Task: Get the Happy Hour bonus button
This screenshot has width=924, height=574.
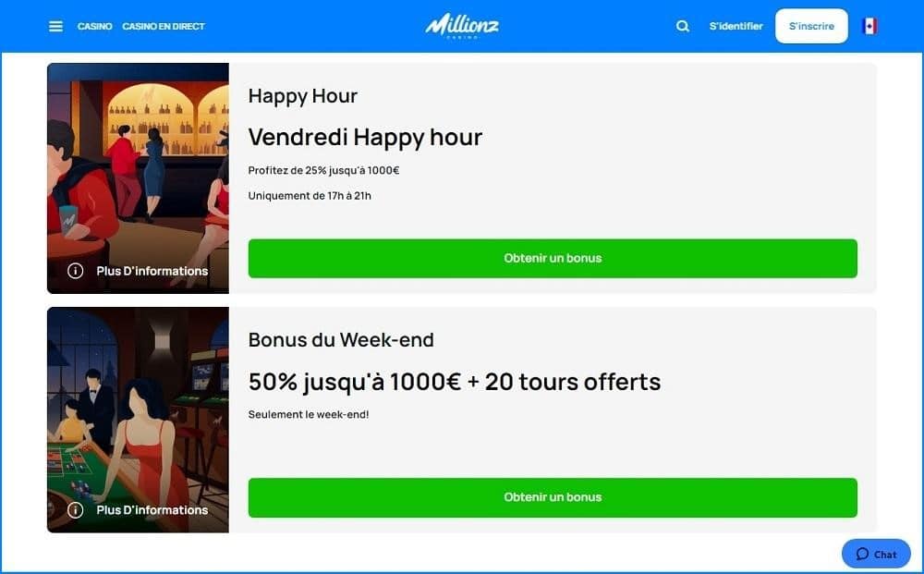Action: point(553,258)
